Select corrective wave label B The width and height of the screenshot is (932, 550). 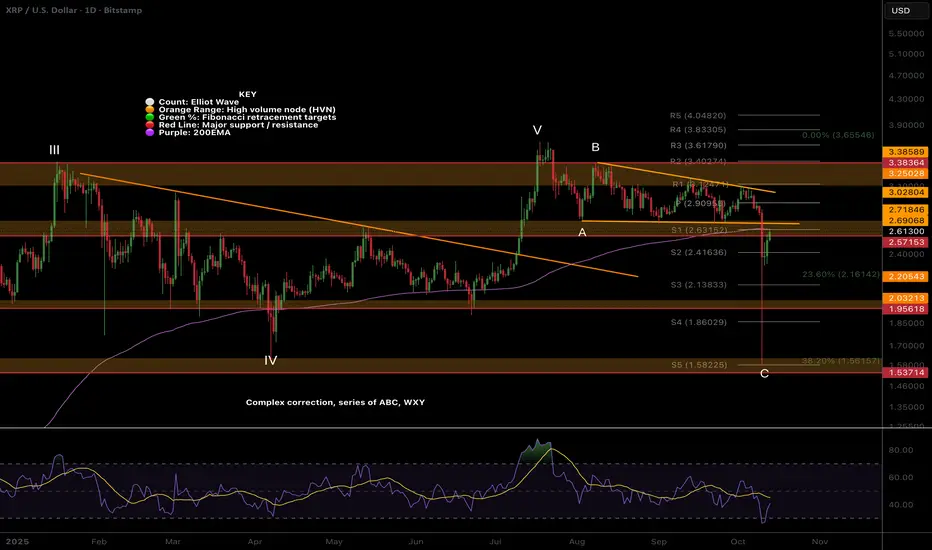pyautogui.click(x=595, y=147)
